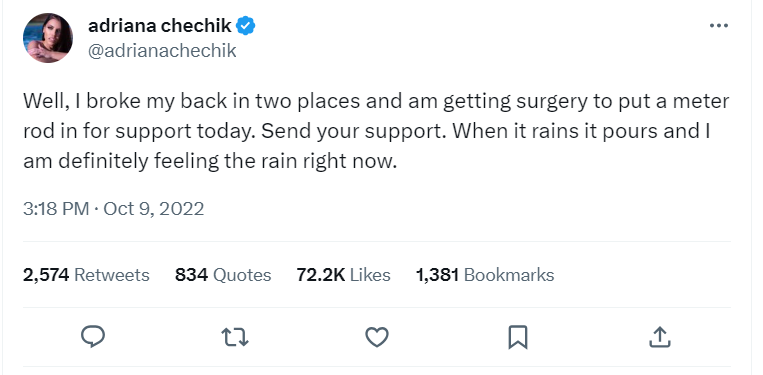The image size is (763, 375).
Task: Click the Bookmarks count label
Action: click(x=509, y=275)
